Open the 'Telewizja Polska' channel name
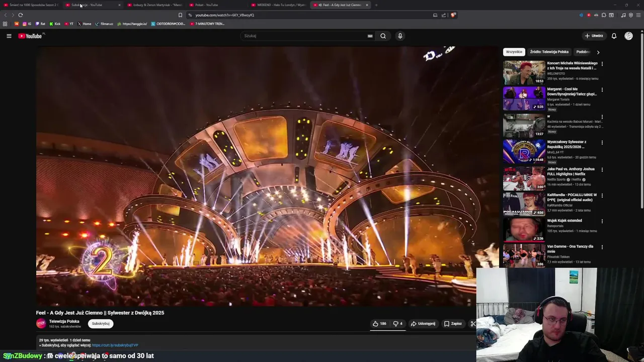Image resolution: width=644 pixels, height=362 pixels. [x=64, y=321]
